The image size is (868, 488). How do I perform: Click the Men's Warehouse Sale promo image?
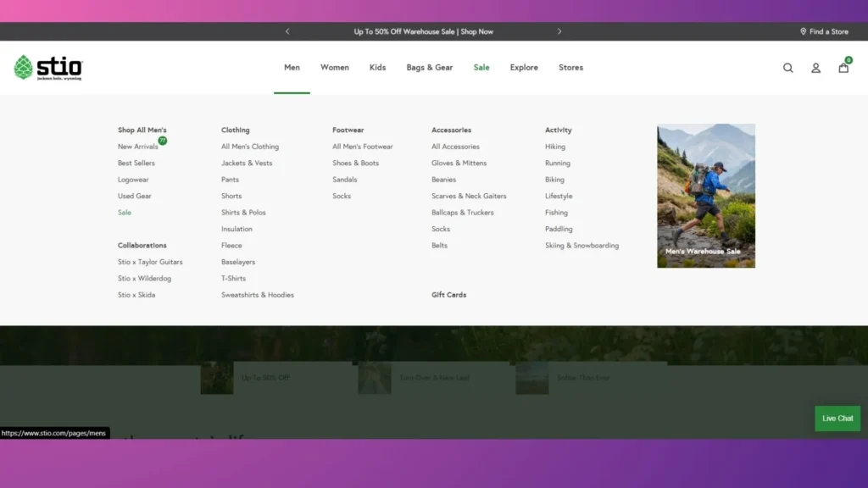point(706,196)
